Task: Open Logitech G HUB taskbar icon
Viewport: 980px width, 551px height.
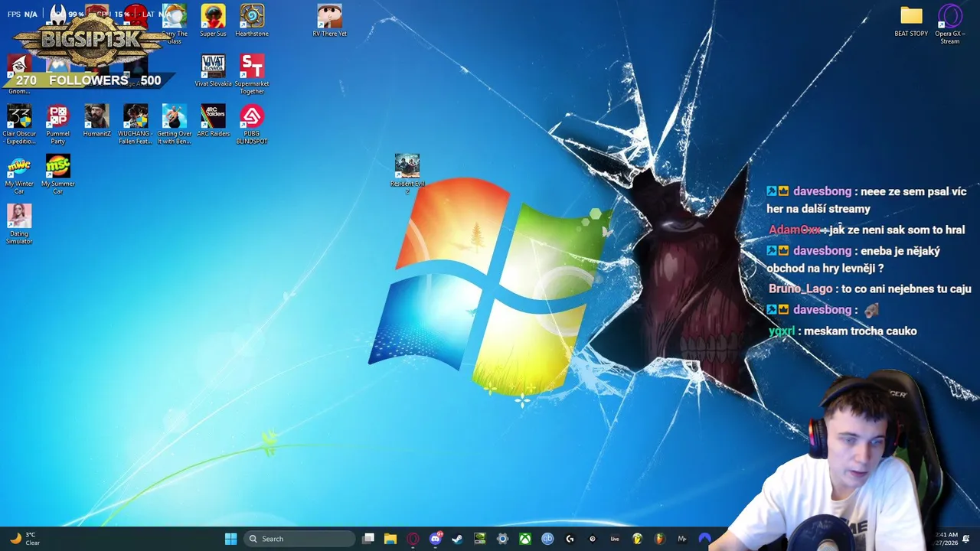Action: click(x=570, y=539)
